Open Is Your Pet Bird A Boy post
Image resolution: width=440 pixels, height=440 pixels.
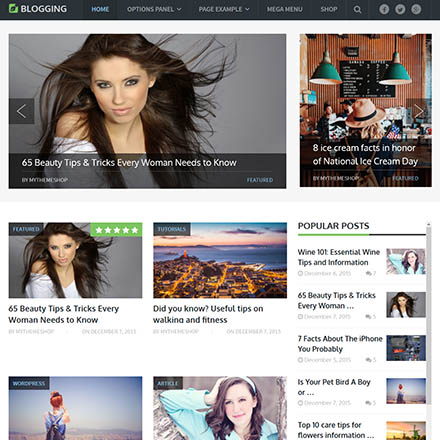coord(334,387)
